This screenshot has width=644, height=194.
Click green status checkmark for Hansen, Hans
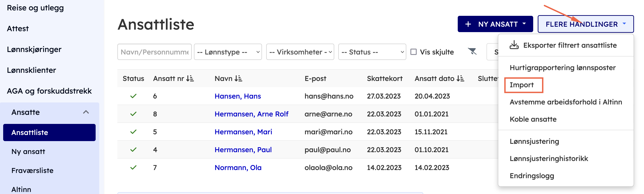tap(133, 96)
